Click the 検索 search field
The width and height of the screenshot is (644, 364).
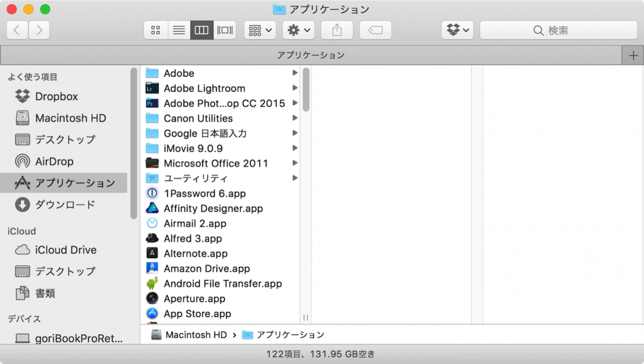coord(558,31)
